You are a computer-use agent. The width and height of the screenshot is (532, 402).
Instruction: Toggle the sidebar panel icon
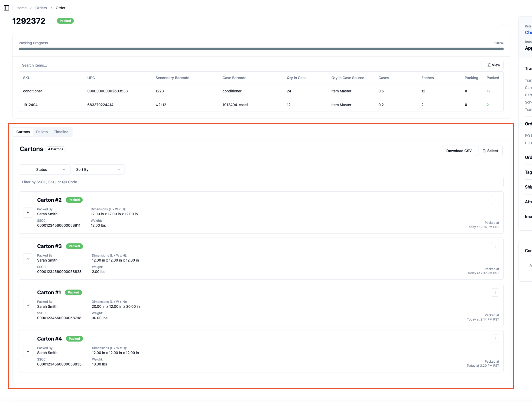pos(6,8)
